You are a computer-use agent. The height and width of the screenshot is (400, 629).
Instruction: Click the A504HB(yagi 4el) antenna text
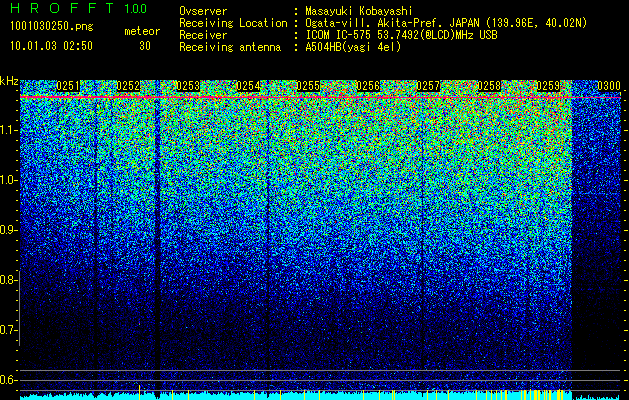pos(353,47)
